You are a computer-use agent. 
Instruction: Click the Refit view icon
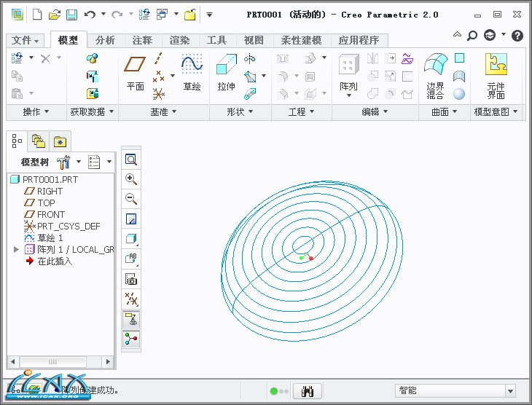(131, 160)
